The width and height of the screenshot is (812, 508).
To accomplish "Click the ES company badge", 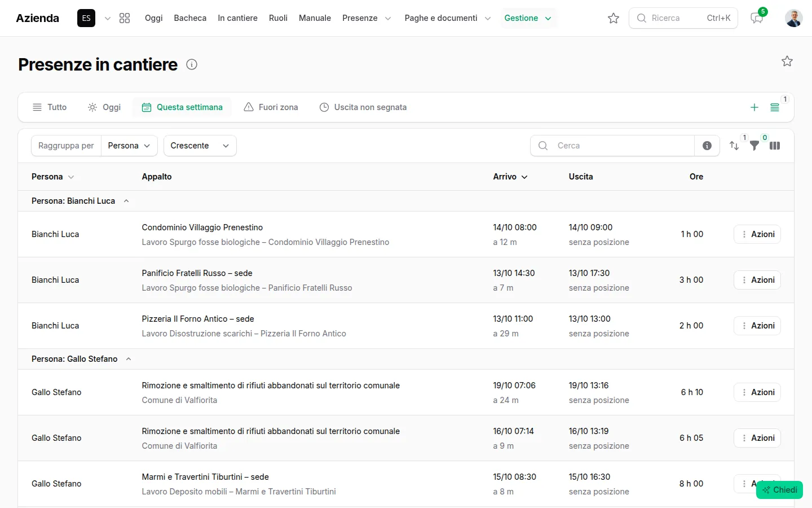I will pyautogui.click(x=86, y=18).
